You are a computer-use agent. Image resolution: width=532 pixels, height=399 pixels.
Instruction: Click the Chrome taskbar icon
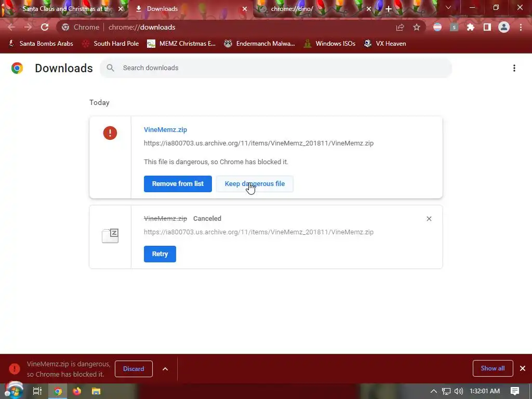(58, 391)
